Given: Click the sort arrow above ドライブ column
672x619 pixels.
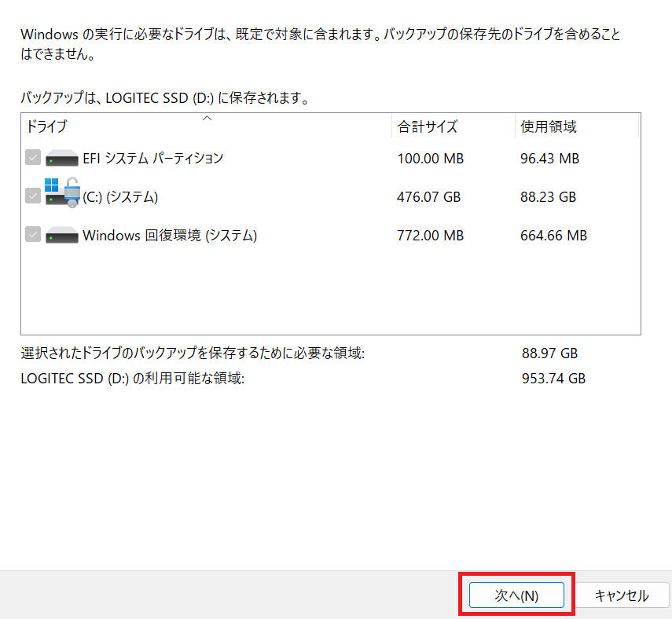Looking at the screenshot, I should [207, 118].
